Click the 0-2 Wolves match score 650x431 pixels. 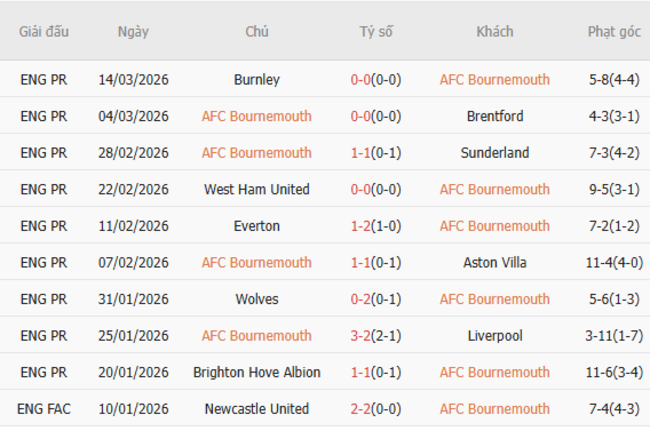point(361,299)
